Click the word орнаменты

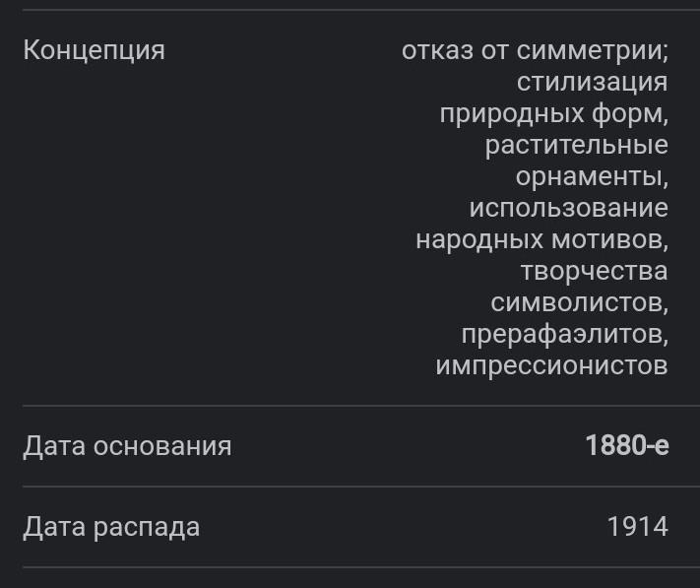pyautogui.click(x=591, y=176)
